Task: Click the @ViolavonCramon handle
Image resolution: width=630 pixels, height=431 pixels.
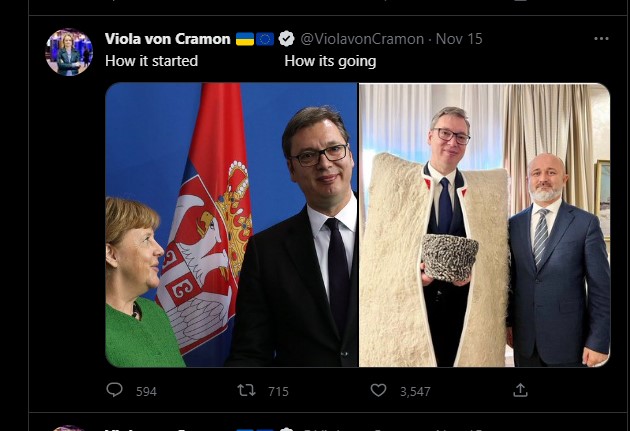Action: pyautogui.click(x=361, y=39)
